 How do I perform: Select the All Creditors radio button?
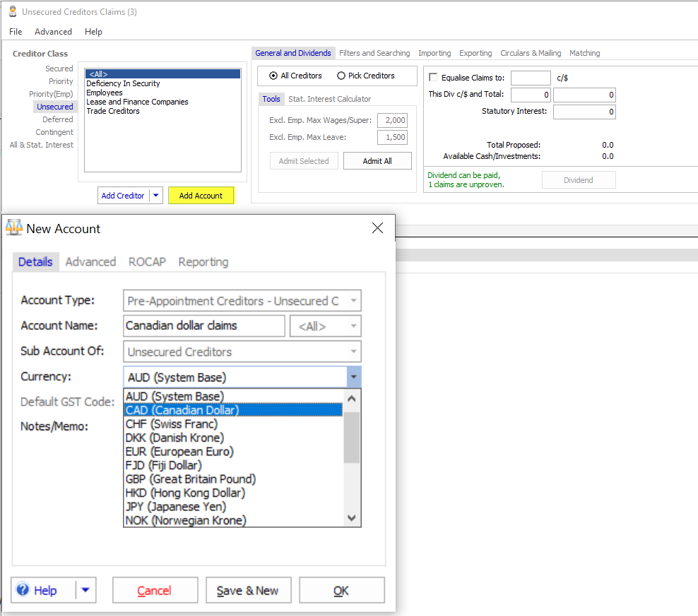tap(273, 76)
